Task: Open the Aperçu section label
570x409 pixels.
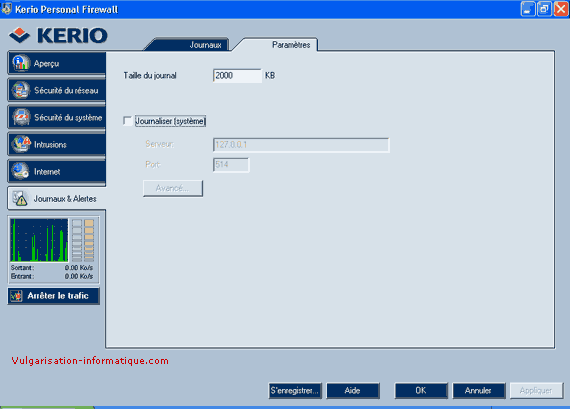Action: coord(47,63)
